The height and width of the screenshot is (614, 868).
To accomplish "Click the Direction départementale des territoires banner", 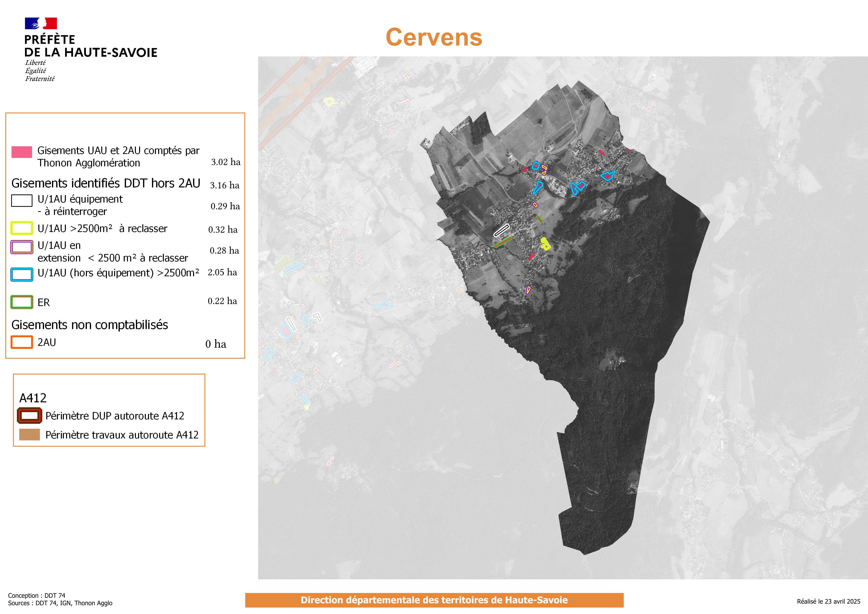I will tap(434, 600).
